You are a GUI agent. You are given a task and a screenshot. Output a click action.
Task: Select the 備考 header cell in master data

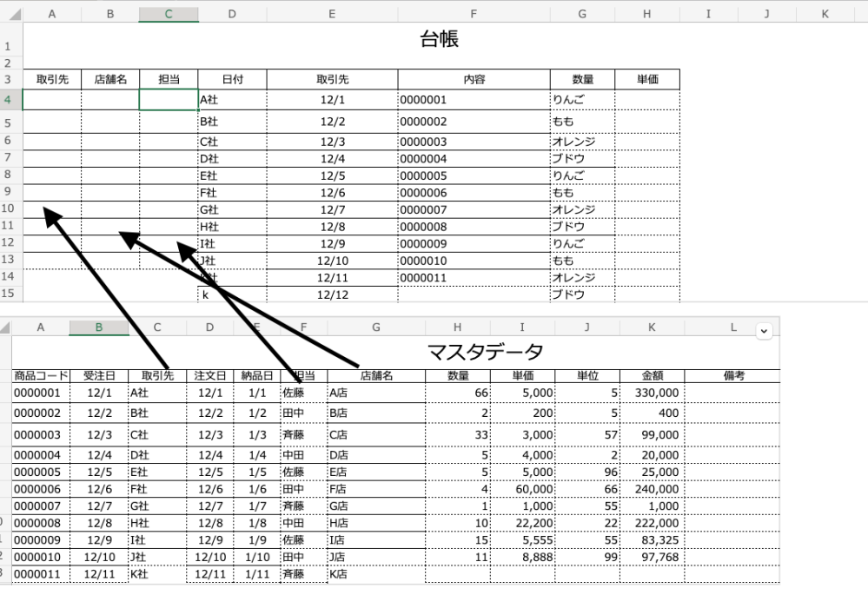(x=732, y=376)
